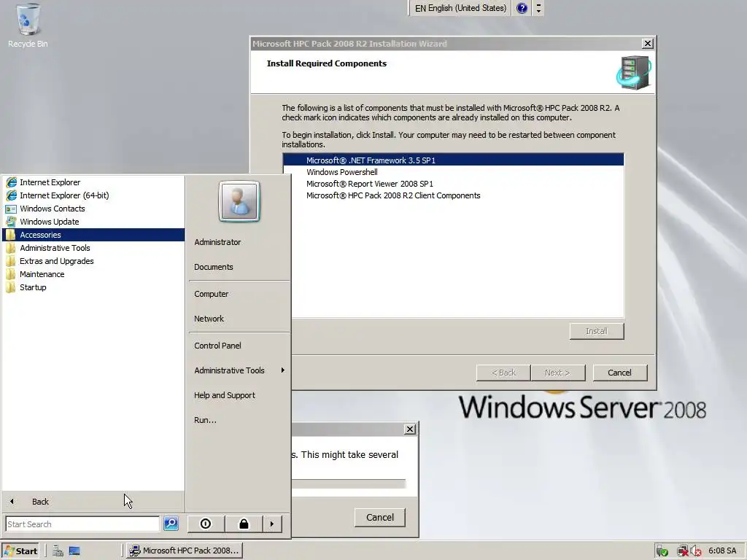
Task: Click the Start button
Action: (20, 551)
